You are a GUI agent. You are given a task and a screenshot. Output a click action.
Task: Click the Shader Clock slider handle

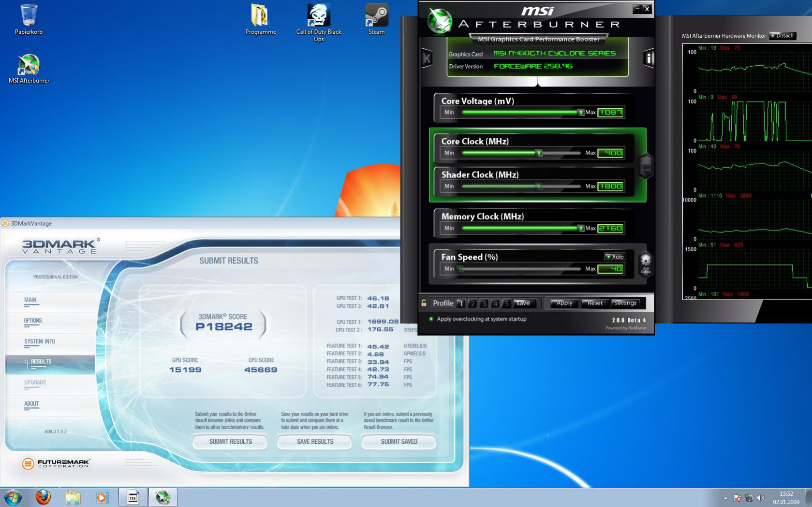coord(539,186)
